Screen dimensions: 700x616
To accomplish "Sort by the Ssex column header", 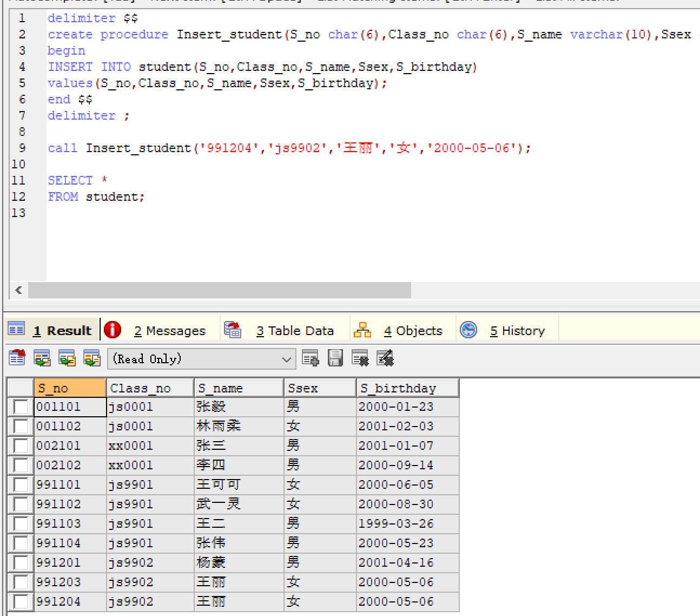I will click(320, 388).
